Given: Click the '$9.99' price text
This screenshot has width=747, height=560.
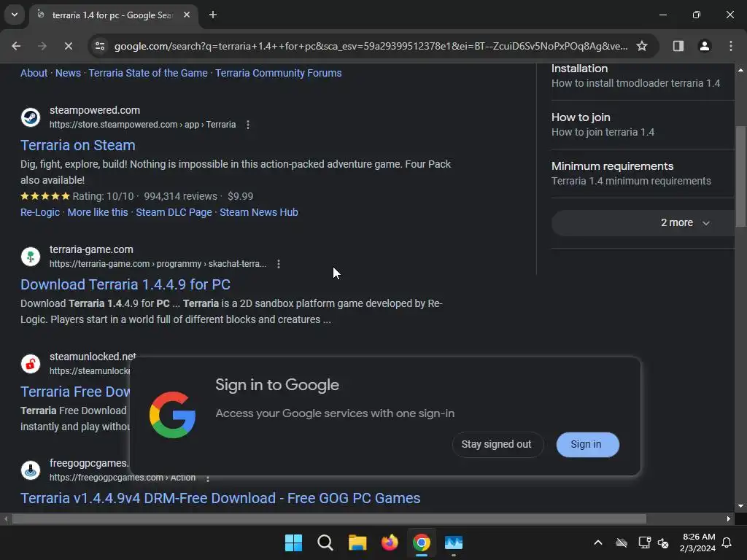Looking at the screenshot, I should 240,196.
